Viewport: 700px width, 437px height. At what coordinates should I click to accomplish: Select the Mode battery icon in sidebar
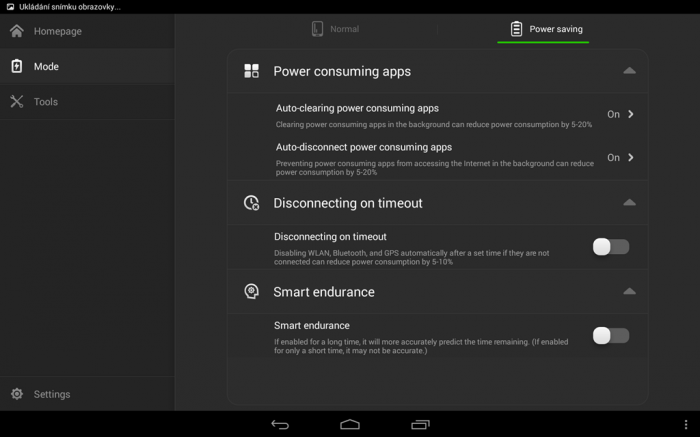pyautogui.click(x=17, y=67)
